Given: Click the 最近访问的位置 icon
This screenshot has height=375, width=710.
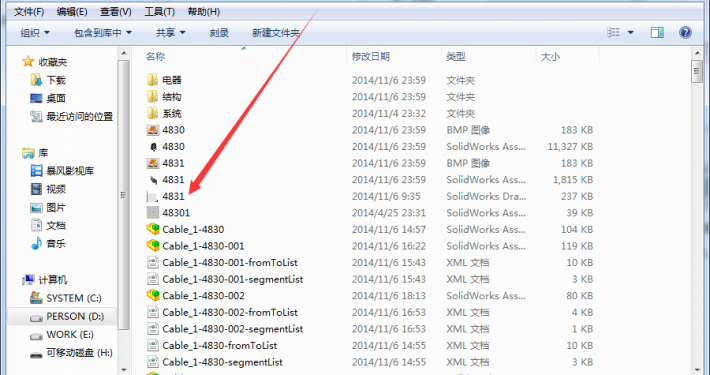Looking at the screenshot, I should click(36, 116).
